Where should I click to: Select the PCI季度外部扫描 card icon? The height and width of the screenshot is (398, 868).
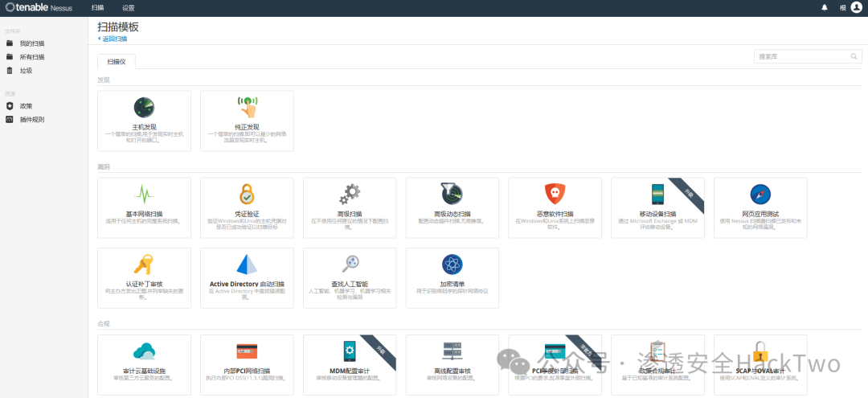point(555,351)
